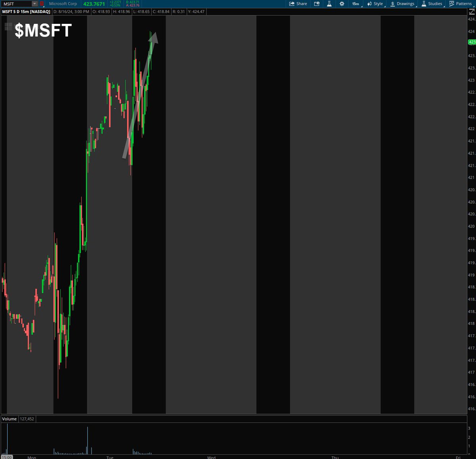Click the Y: 424.47 readout
The width and height of the screenshot is (476, 459).
point(196,12)
